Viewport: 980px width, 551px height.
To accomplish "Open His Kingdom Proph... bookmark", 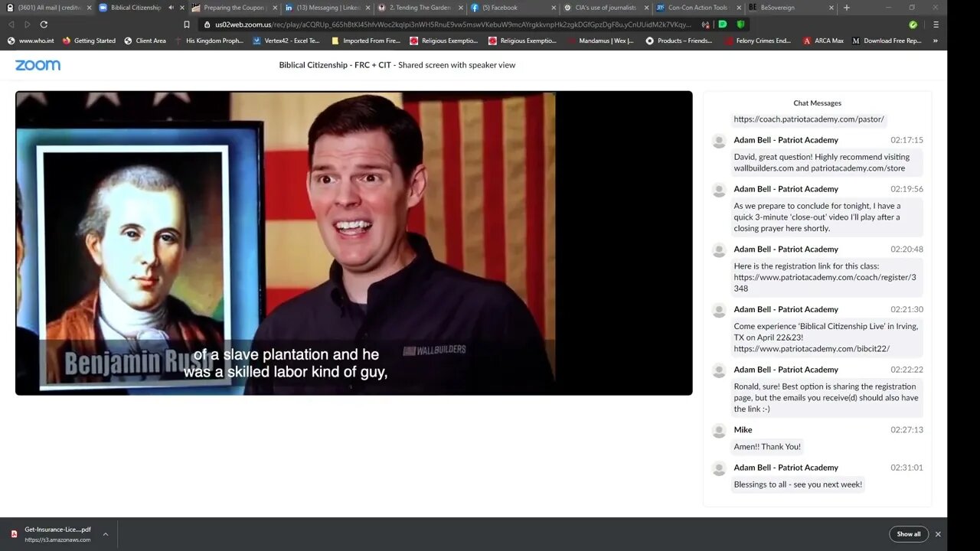I will [208, 41].
